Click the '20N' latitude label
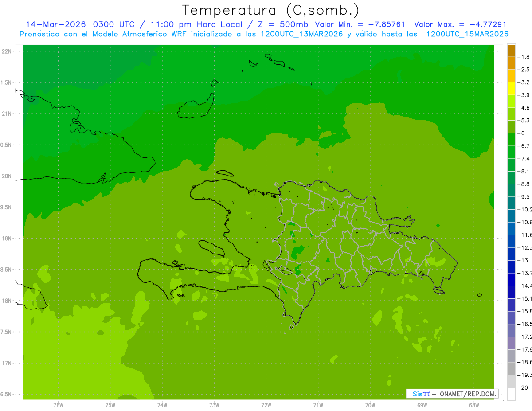 coord(8,176)
